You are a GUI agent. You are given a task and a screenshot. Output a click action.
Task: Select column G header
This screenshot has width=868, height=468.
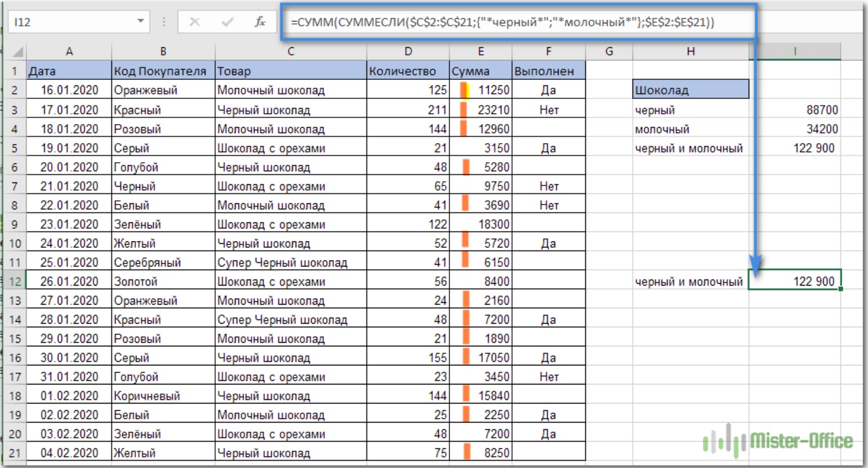click(609, 52)
